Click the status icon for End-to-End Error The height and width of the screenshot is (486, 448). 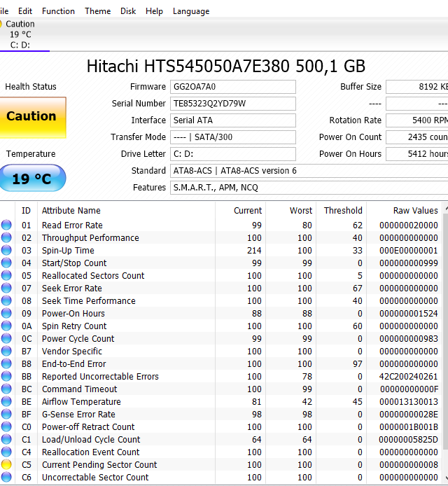[6, 363]
